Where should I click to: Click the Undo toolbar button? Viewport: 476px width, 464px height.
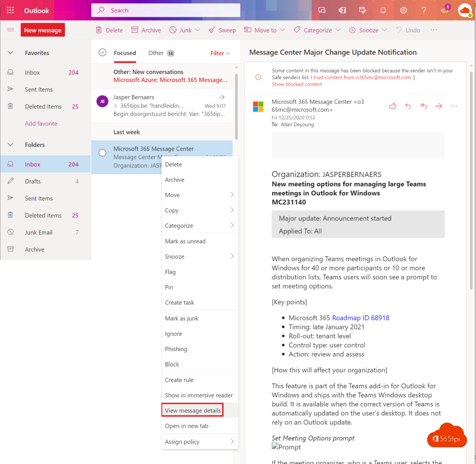coord(408,30)
